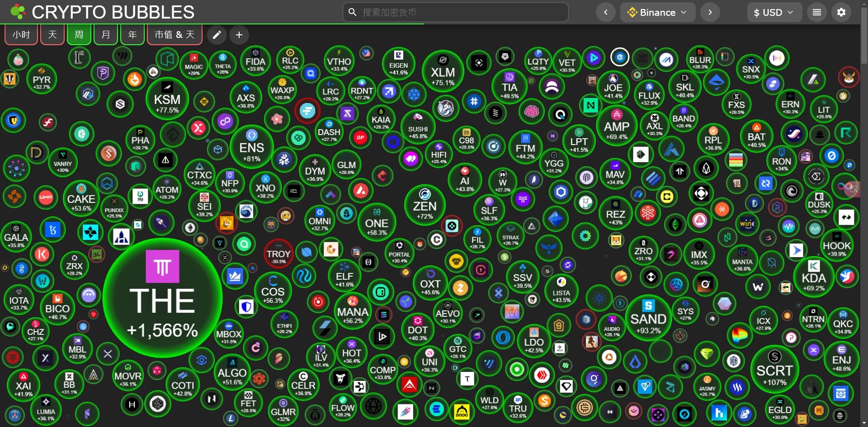Go to the previous exchange

point(606,12)
